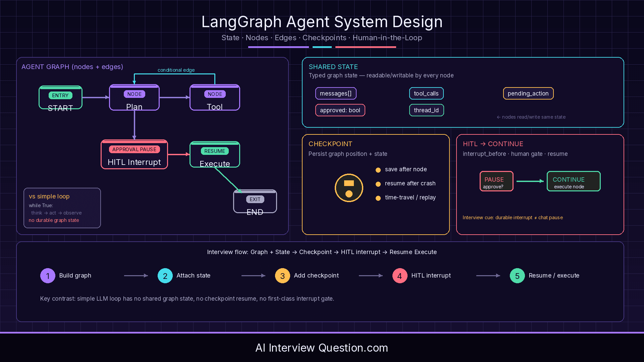The width and height of the screenshot is (644, 362).
Task: Click the 'HITL interrupt' step label
Action: coord(431,276)
